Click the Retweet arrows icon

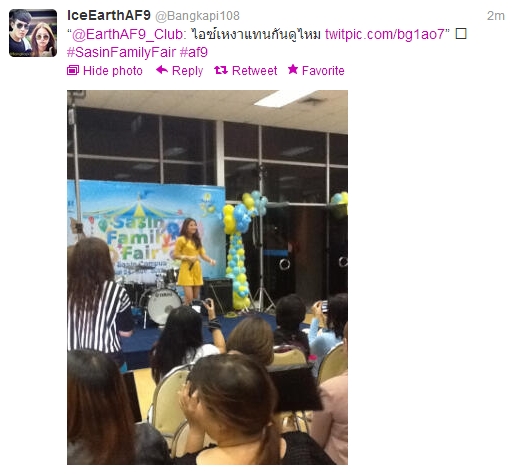tap(221, 70)
